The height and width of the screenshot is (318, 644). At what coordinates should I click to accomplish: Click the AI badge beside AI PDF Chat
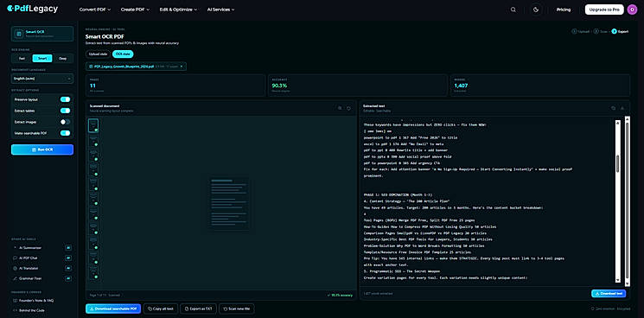pyautogui.click(x=68, y=258)
